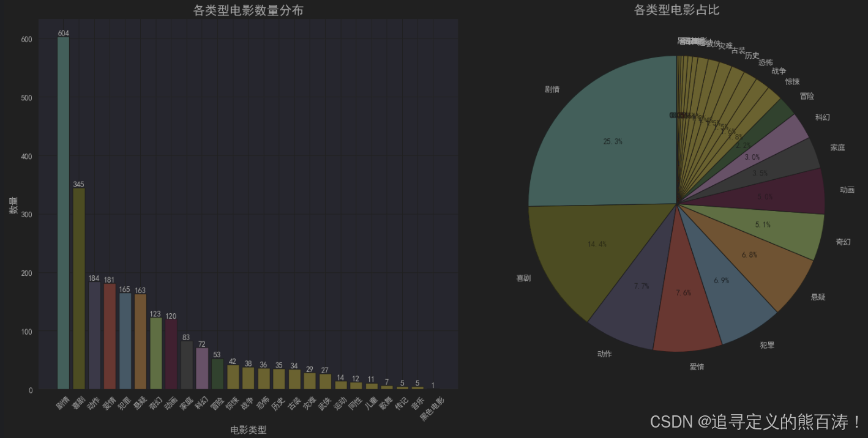Click the 14 value above the 运动 bar
Image resolution: width=868 pixels, height=438 pixels.
click(x=340, y=377)
